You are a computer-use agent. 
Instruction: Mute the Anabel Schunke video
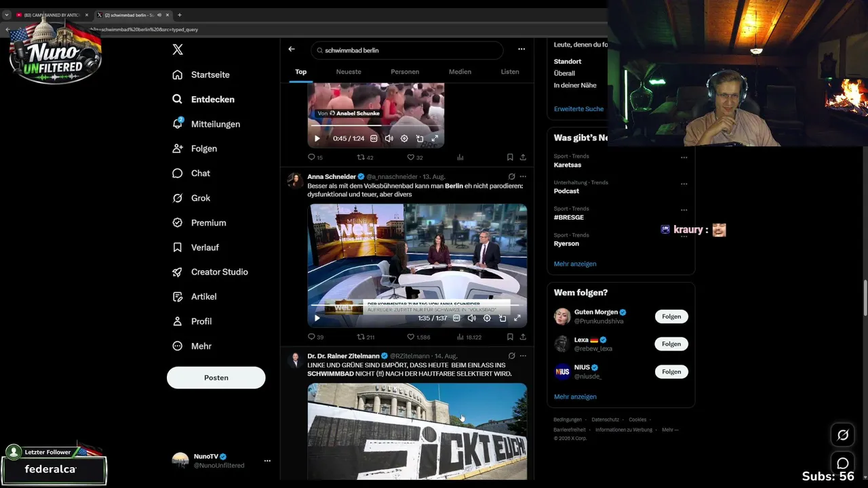coord(389,138)
